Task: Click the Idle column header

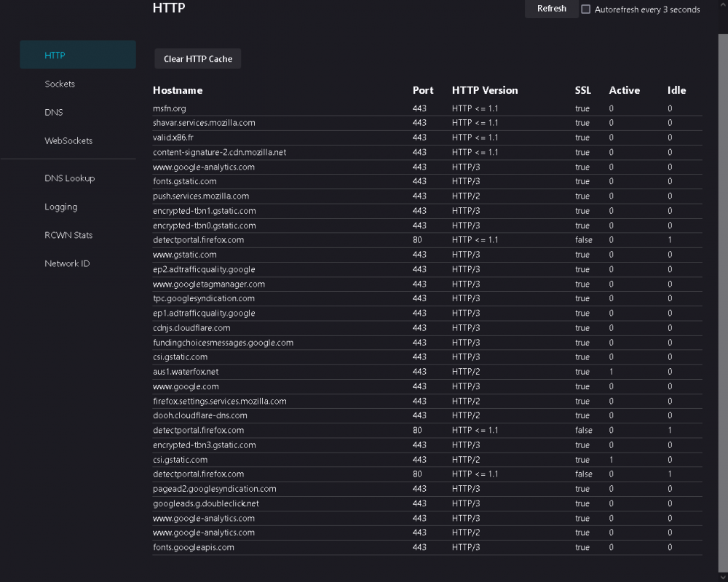Action: [x=676, y=91]
